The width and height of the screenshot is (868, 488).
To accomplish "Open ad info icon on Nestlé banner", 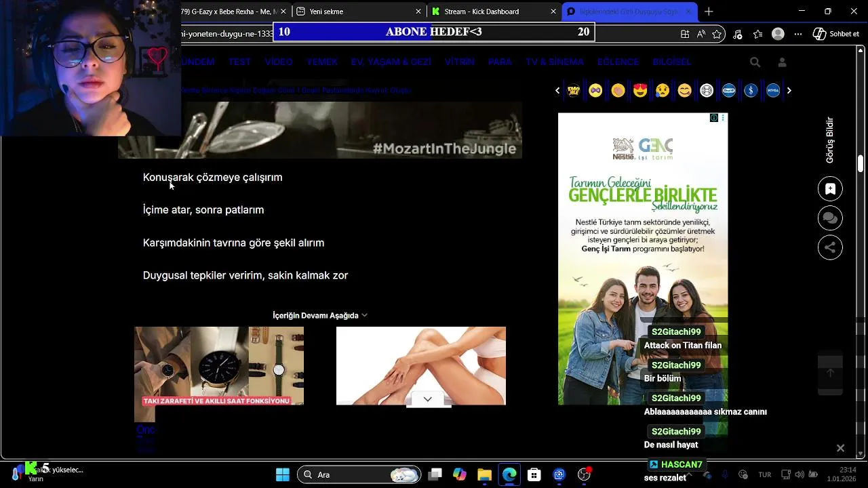I will (714, 118).
